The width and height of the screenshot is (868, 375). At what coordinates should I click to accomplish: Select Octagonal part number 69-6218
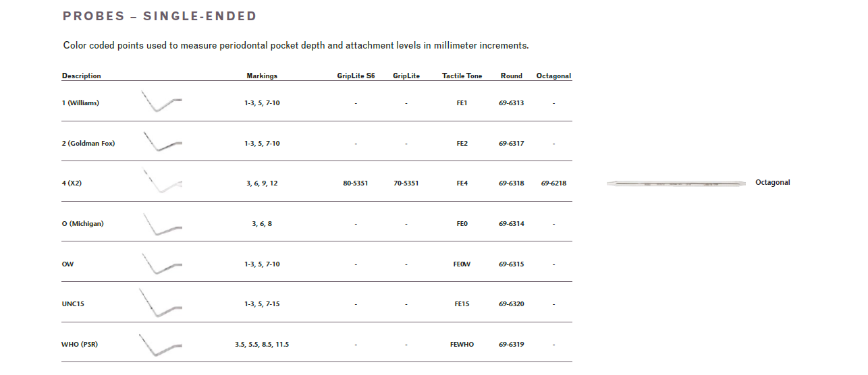[553, 183]
